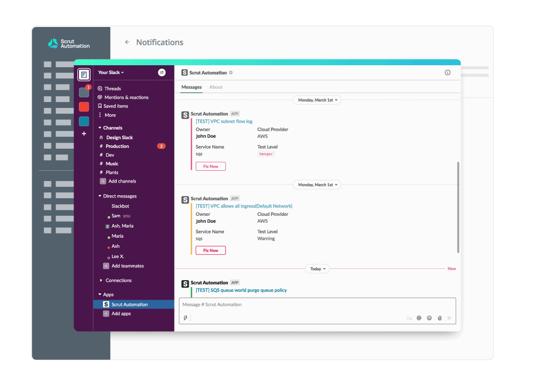Switch to the blue workspace tile
This screenshot has height=392, width=534.
(x=84, y=121)
